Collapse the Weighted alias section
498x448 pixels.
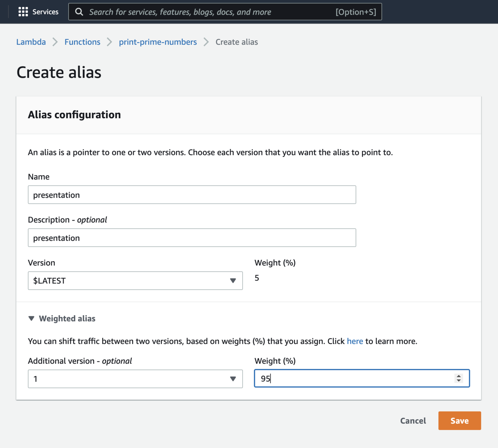pos(62,319)
